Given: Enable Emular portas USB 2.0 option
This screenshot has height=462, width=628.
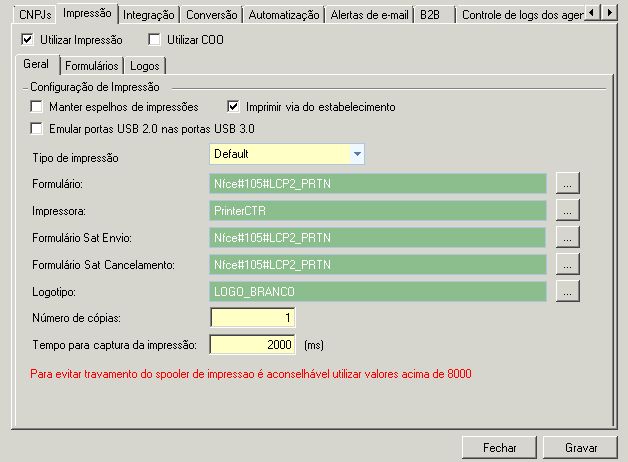Looking at the screenshot, I should (38, 128).
